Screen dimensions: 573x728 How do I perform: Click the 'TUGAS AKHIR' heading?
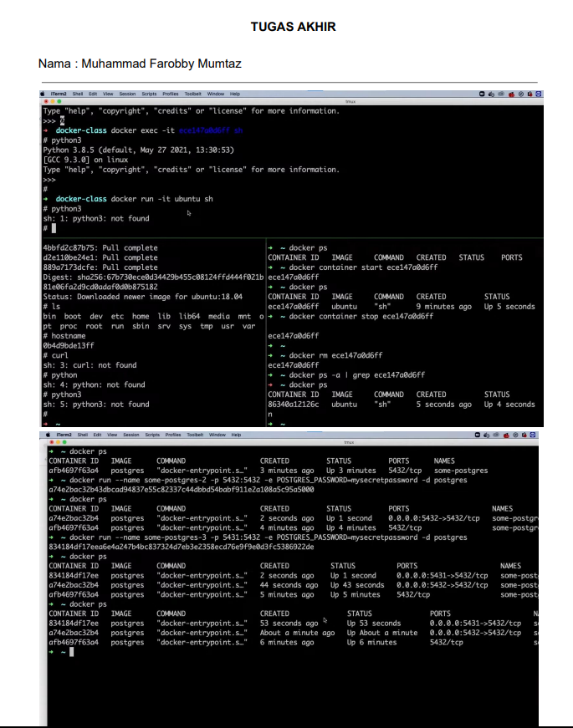tap(294, 27)
